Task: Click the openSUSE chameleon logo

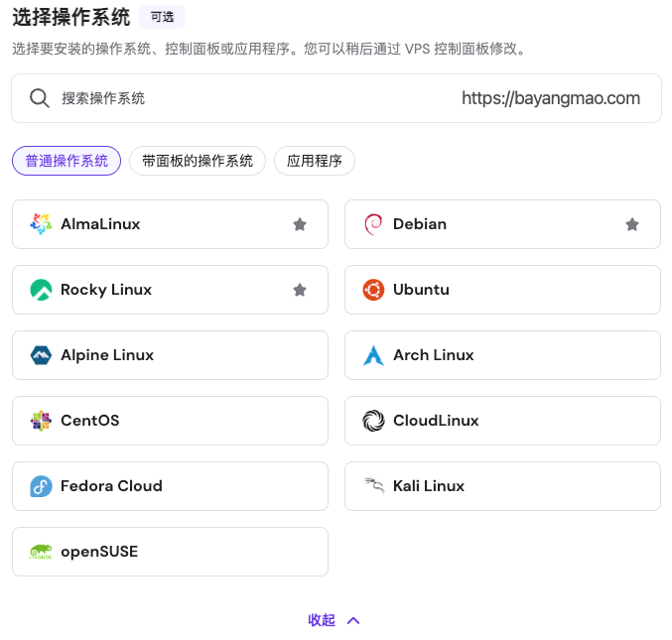Action: click(x=41, y=552)
